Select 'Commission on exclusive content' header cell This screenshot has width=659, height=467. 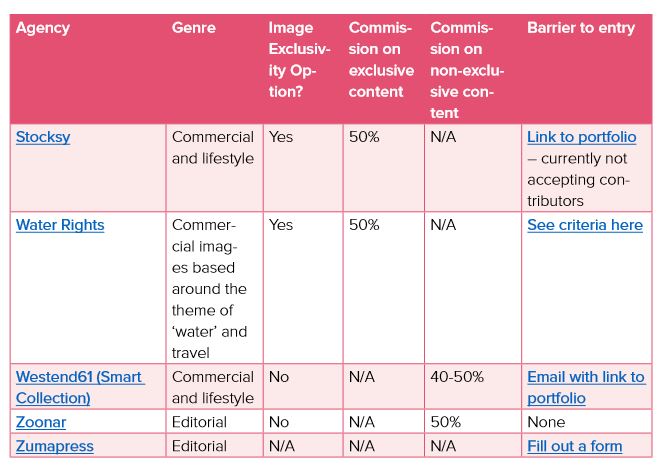tap(381, 60)
